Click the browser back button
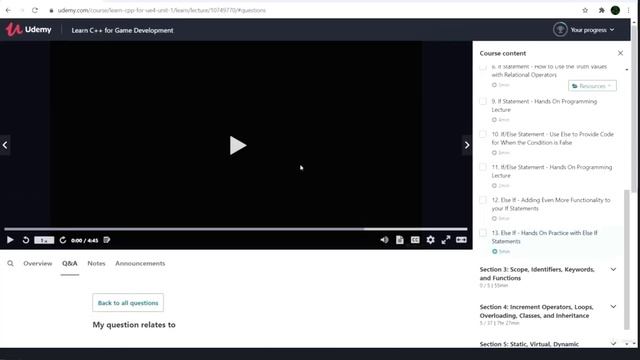The width and height of the screenshot is (640, 360). pyautogui.click(x=9, y=10)
